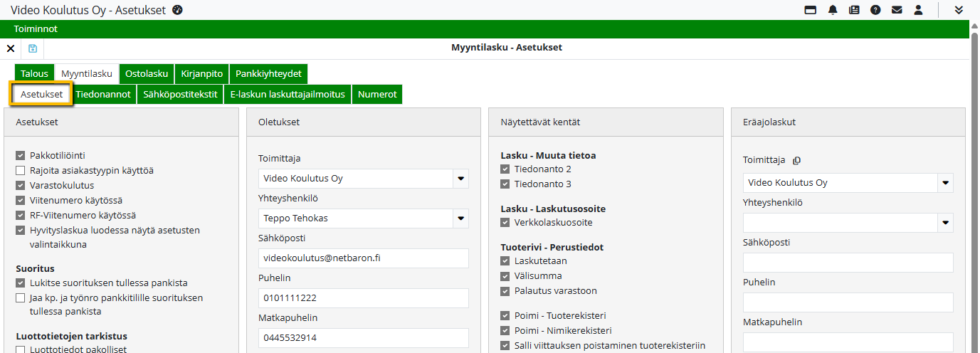
Task: Click the window panel icon in header
Action: click(810, 10)
